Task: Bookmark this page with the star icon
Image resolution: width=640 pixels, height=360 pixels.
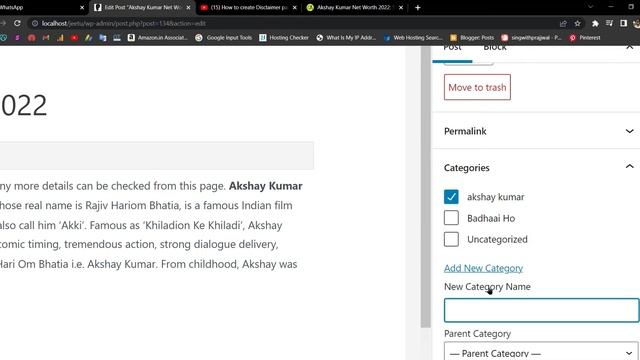Action: tap(578, 23)
